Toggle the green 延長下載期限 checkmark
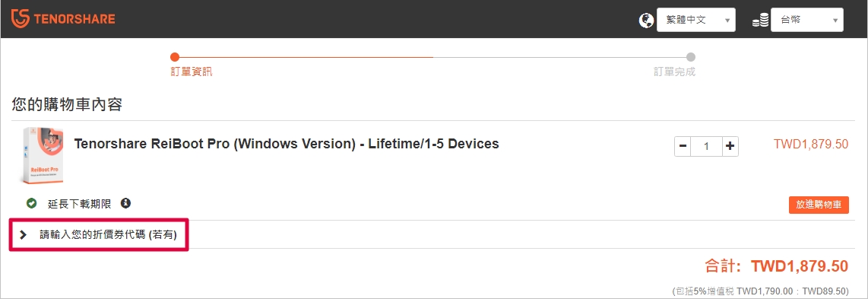 pos(32,203)
